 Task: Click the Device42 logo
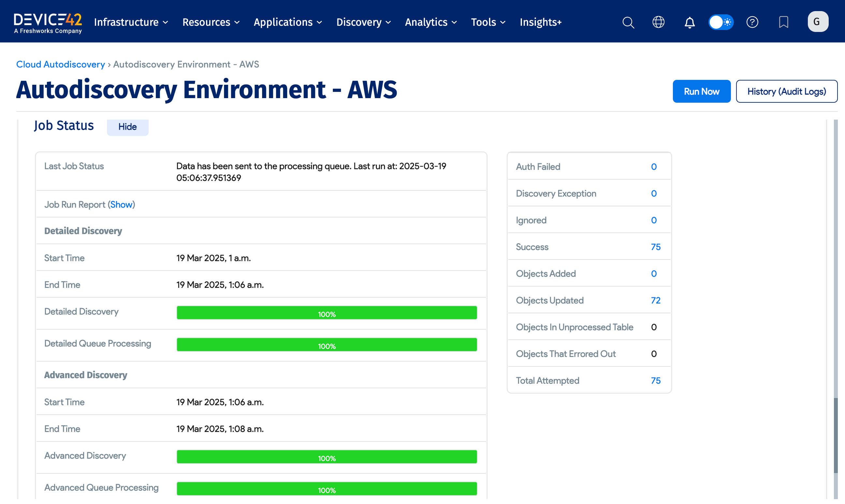[x=48, y=22]
